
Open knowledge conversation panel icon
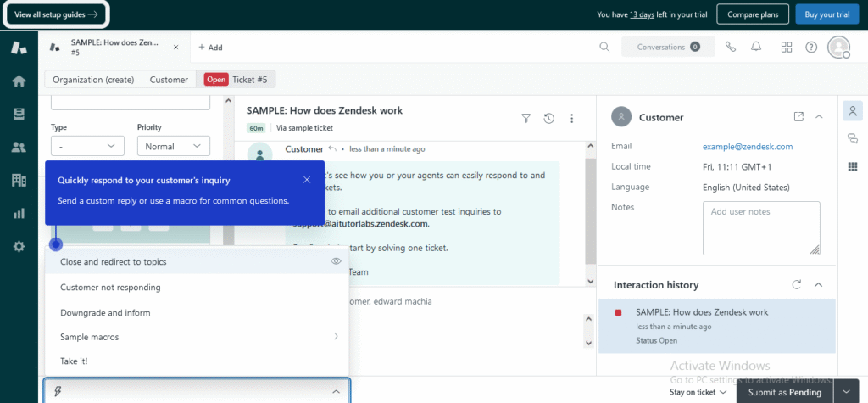(x=853, y=138)
